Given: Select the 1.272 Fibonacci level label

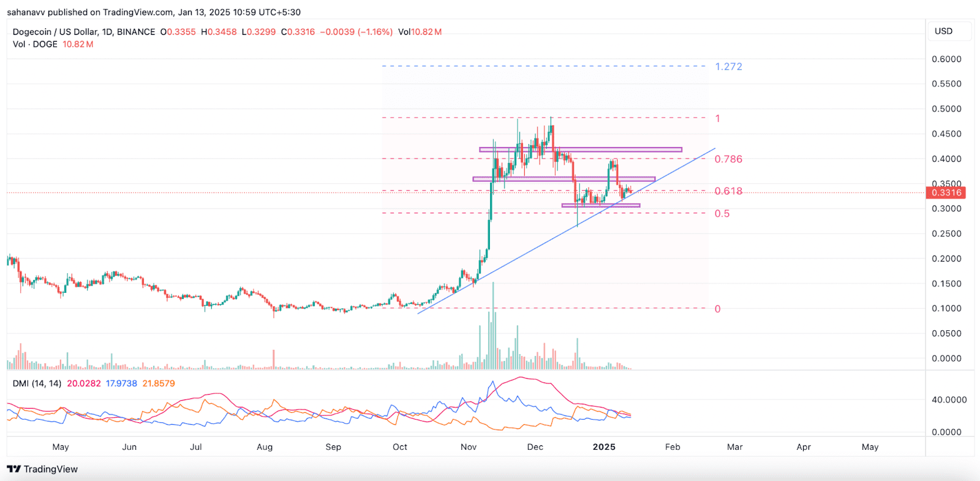Looking at the screenshot, I should pos(728,66).
